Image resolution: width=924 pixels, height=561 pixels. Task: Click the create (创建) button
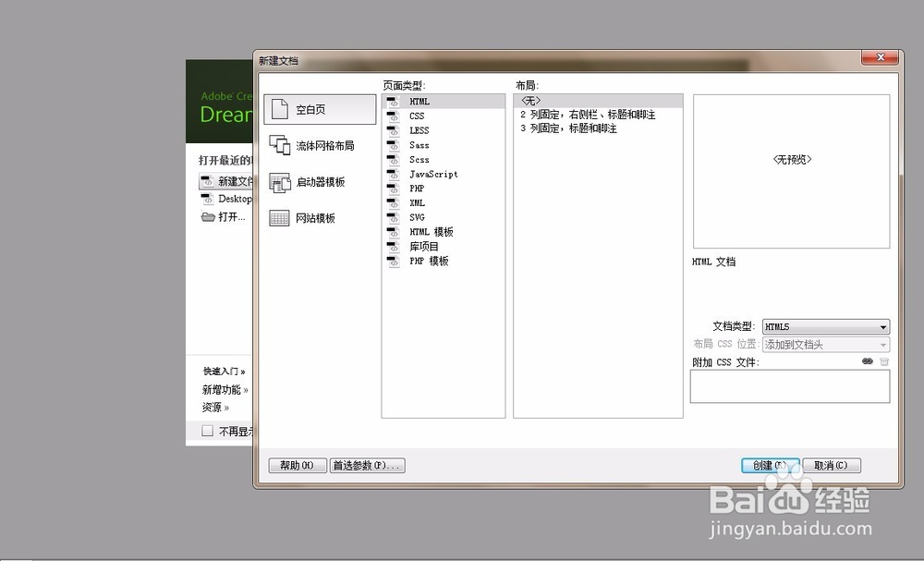(771, 466)
